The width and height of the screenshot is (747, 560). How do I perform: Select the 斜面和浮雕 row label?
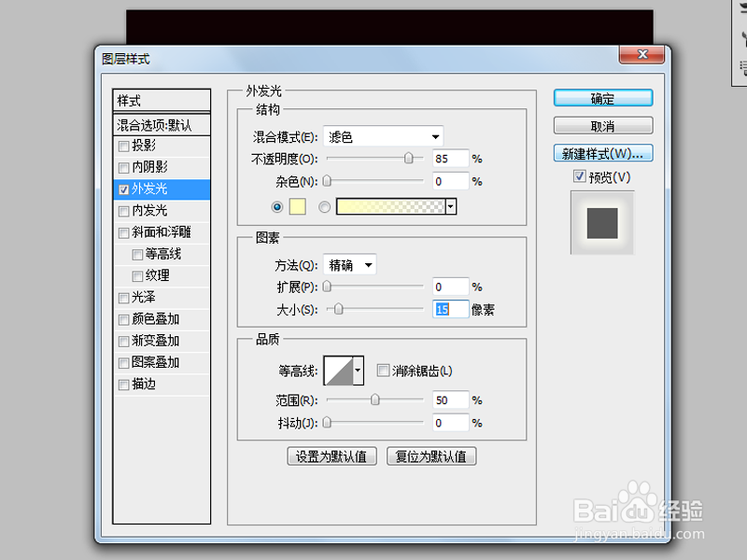(162, 232)
